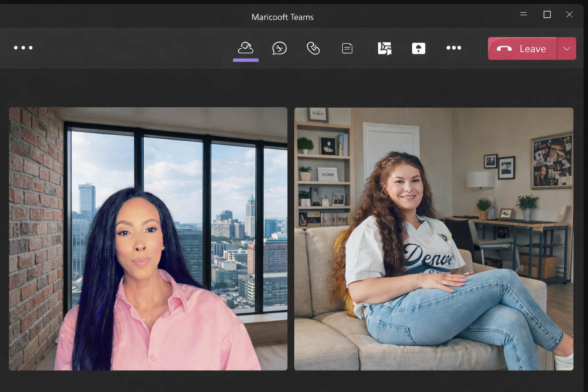Open the meeting notes icon

coord(347,48)
